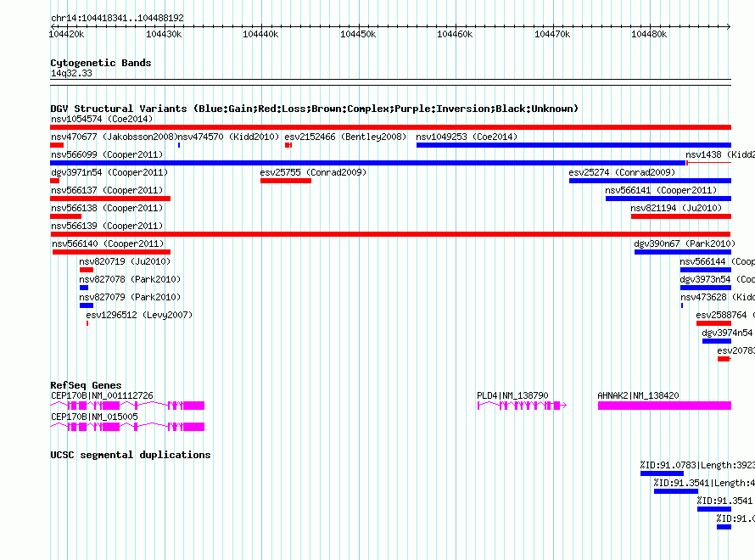Select variant dgv390n67 (Park2010)
The height and width of the screenshot is (560, 755).
[x=685, y=244]
